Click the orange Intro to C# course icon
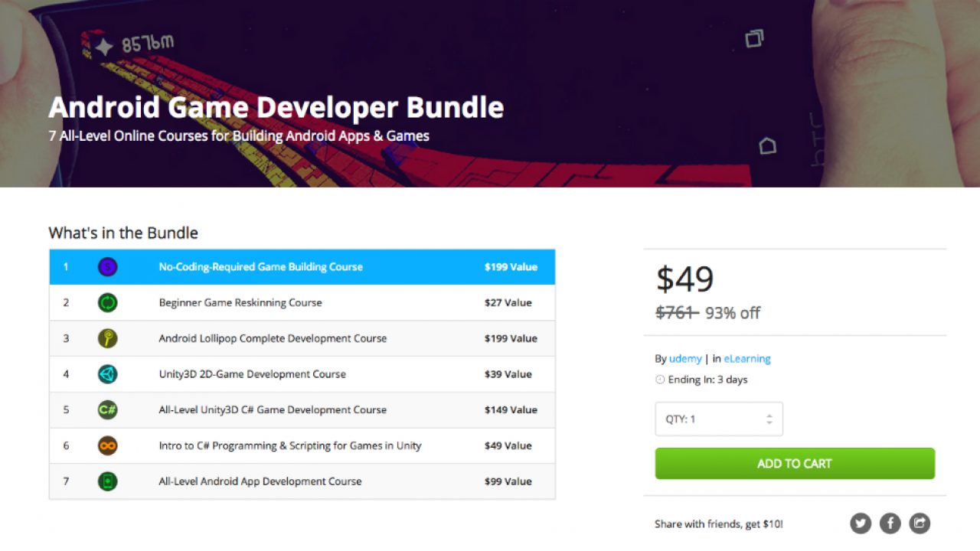 107,445
